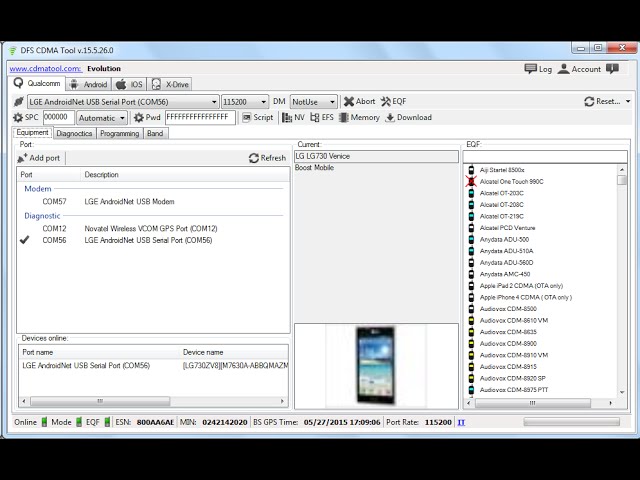Click the SPC gear icon
640x480 pixels.
click(18, 118)
